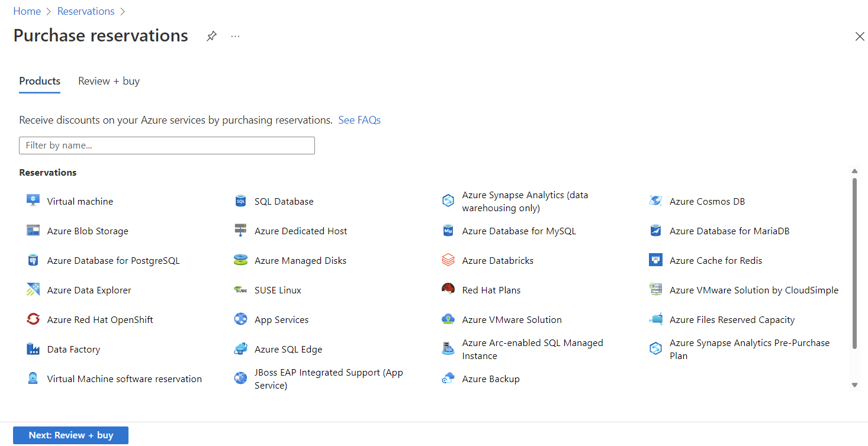Click the Azure Data Explorer icon
The width and height of the screenshot is (868, 446).
pyautogui.click(x=33, y=290)
